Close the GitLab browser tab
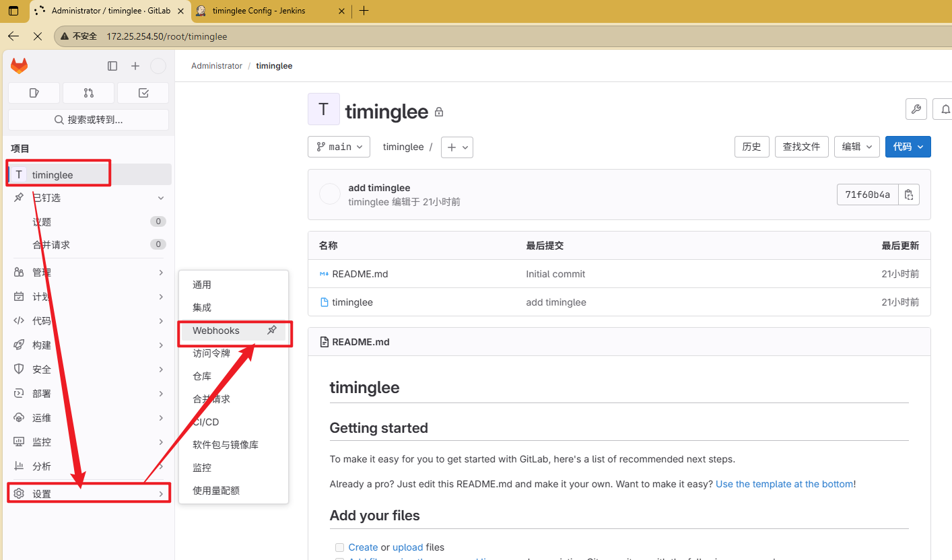 180,11
